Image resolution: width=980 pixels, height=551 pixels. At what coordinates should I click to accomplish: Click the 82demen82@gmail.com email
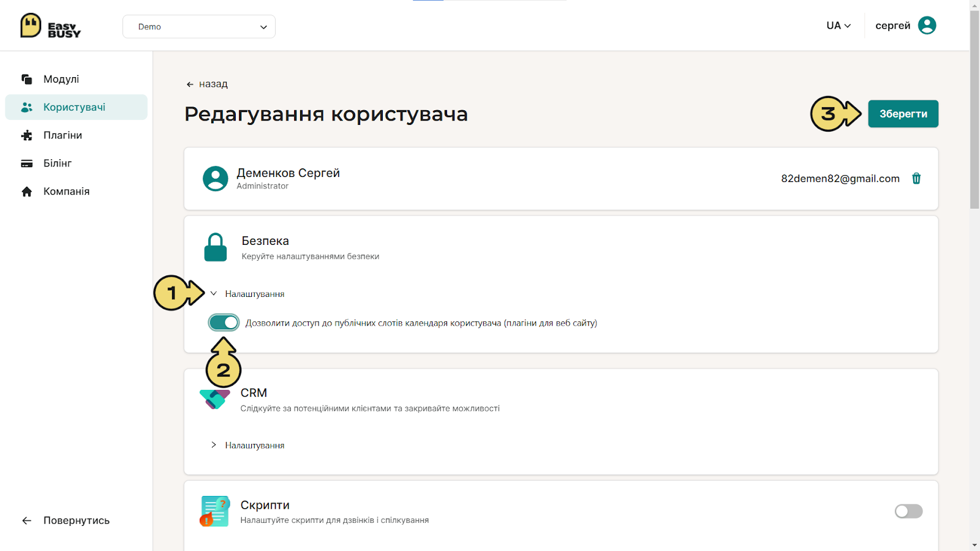[840, 179]
